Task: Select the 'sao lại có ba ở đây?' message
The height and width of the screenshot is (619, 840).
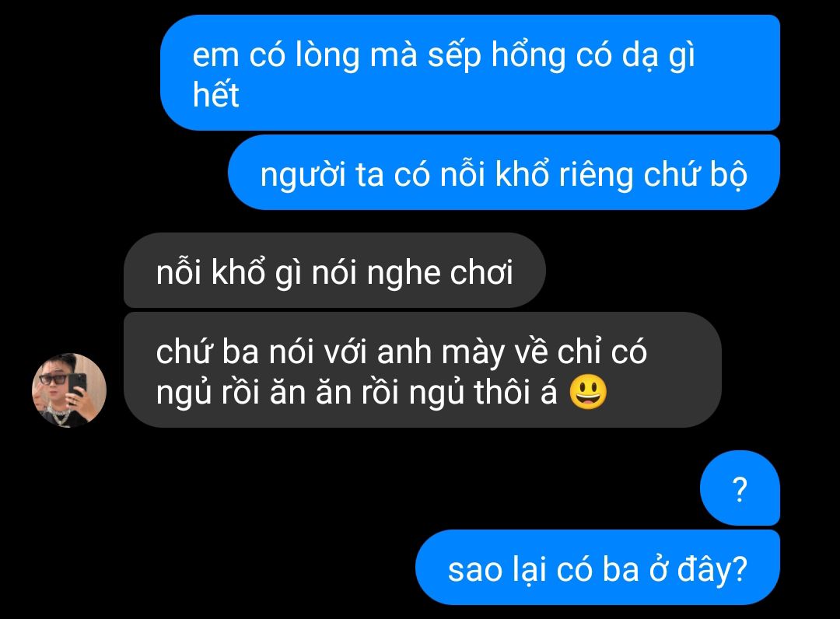Action: click(597, 568)
